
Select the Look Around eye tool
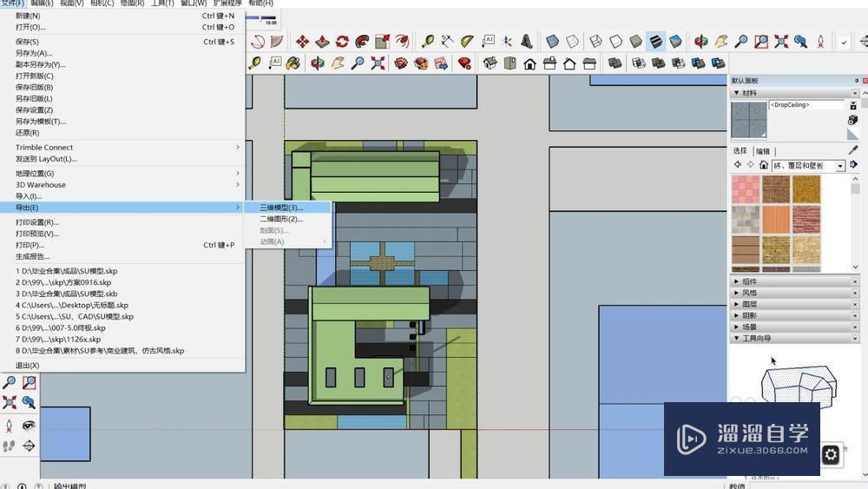click(x=29, y=426)
